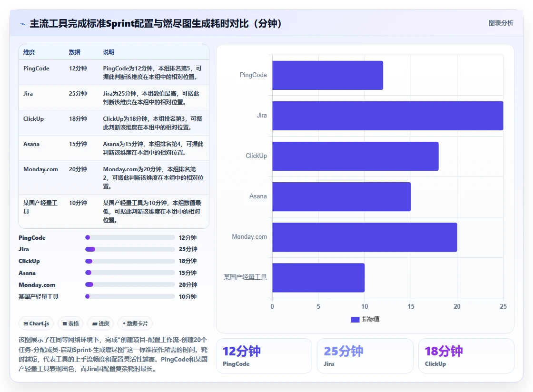Click the 20分钟 value beside Monday.com progress
Screen dimensions: 533x392
188,284
